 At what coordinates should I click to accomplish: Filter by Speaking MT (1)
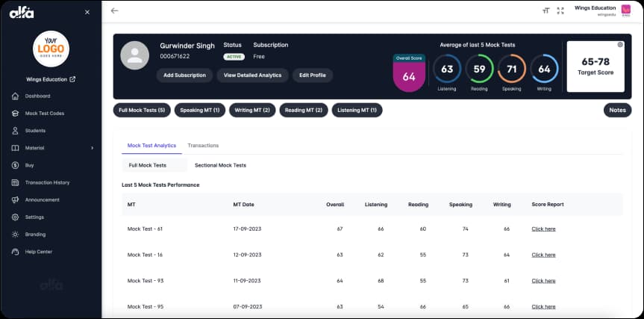tap(199, 110)
